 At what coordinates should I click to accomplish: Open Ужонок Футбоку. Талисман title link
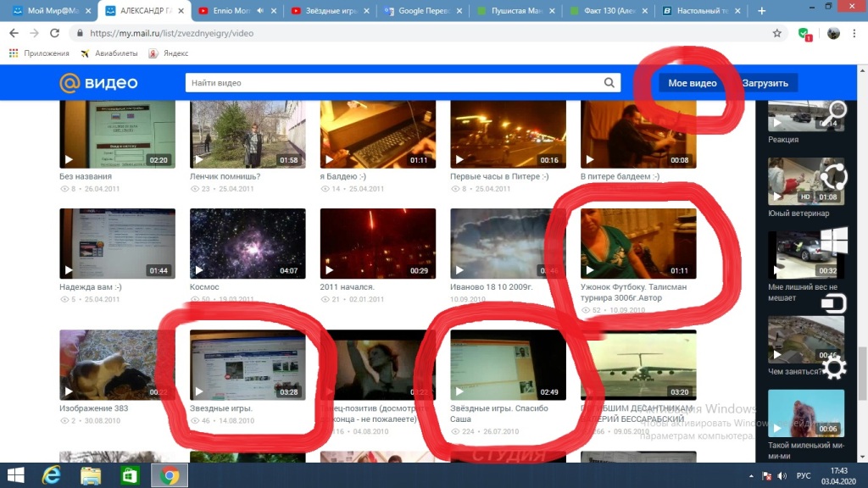tap(633, 292)
